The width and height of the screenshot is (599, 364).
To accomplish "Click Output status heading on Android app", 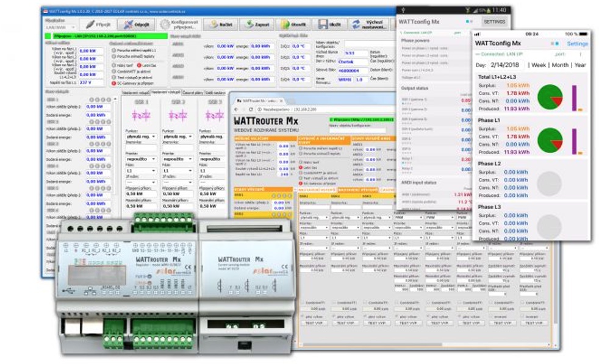I will coord(415,88).
